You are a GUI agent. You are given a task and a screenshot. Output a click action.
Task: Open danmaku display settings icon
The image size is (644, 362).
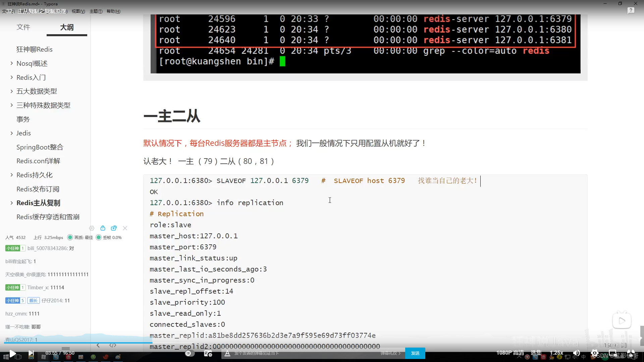click(208, 353)
